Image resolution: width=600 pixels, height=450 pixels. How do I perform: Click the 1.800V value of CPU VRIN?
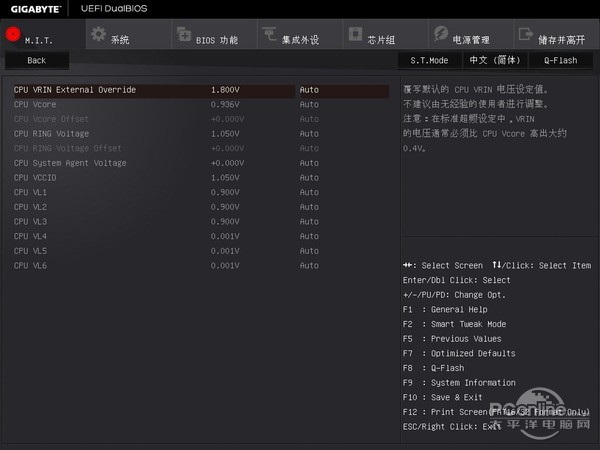225,90
